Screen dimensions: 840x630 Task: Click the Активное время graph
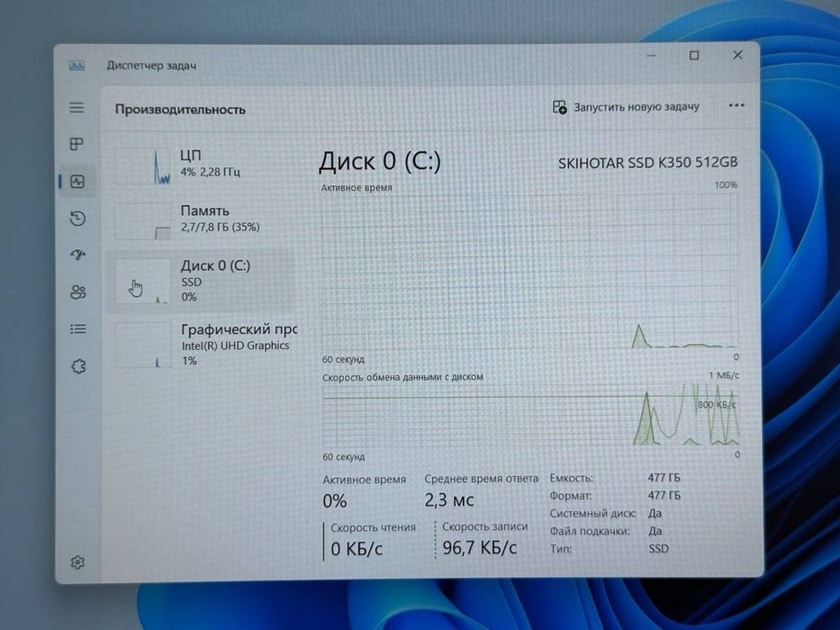point(530,271)
